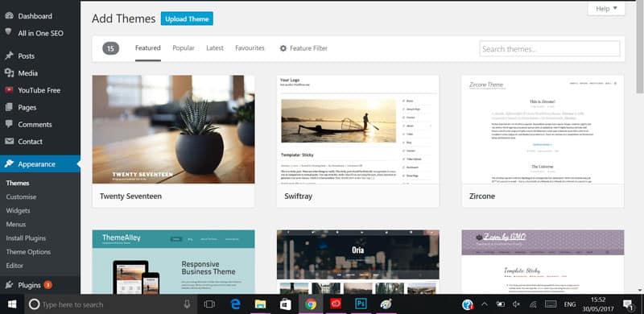Click the Upload Theme button

(x=187, y=19)
